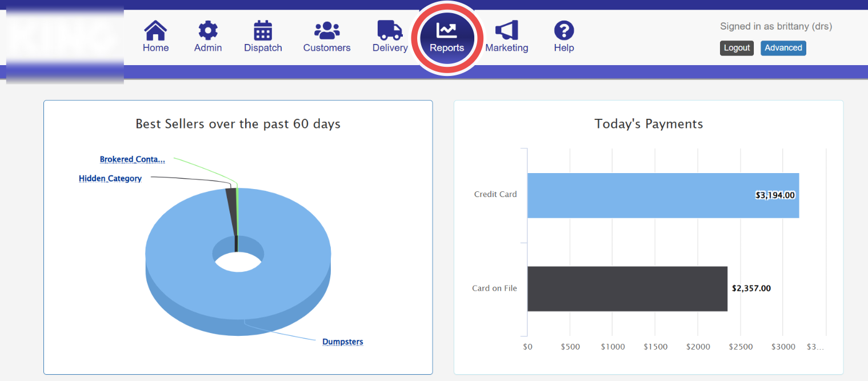Click the Reports menu label
The image size is (868, 381).
(447, 48)
